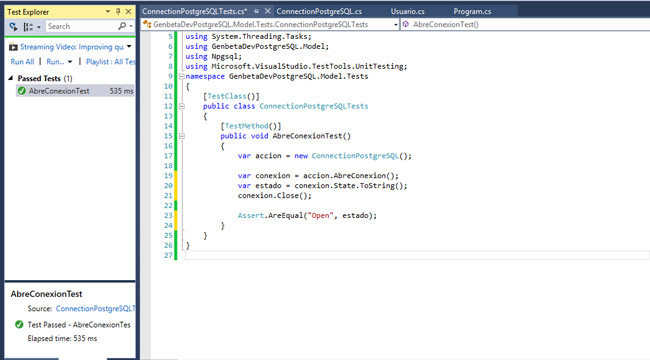The height and width of the screenshot is (360, 650).
Task: Open the Run... dropdown arrow
Action: 70,62
